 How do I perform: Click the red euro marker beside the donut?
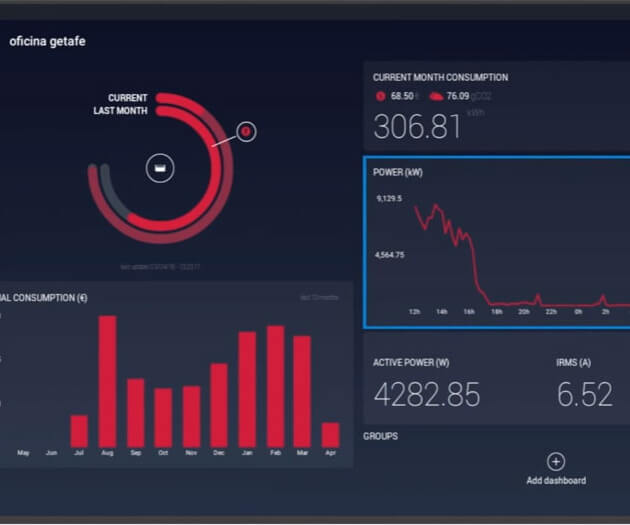247,131
